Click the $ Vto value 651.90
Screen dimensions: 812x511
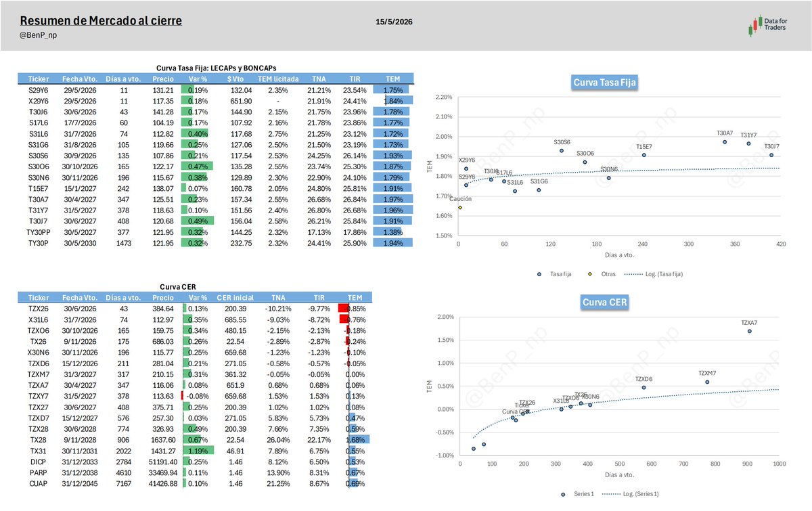242,100
